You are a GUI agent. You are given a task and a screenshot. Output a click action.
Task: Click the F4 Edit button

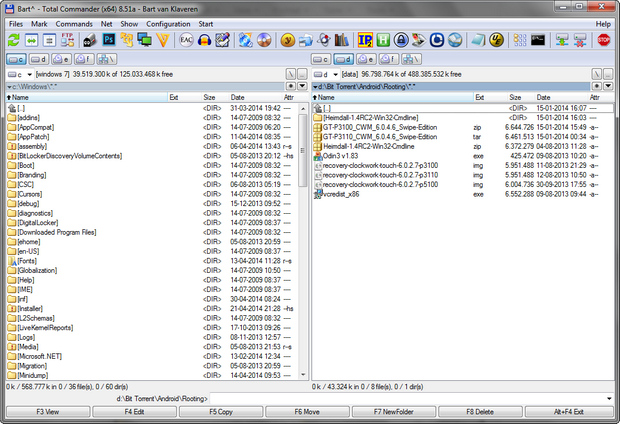tap(134, 412)
